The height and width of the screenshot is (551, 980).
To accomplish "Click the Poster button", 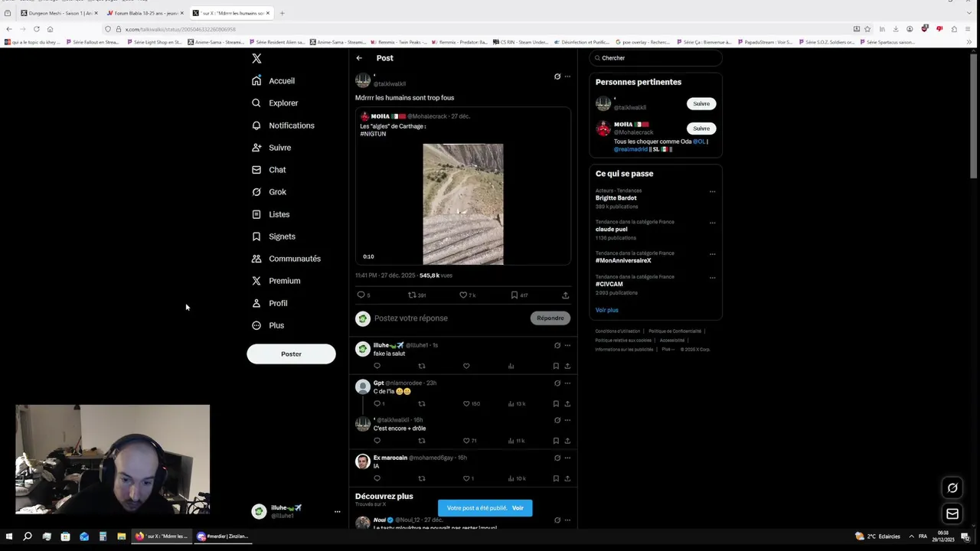I will click(x=291, y=354).
